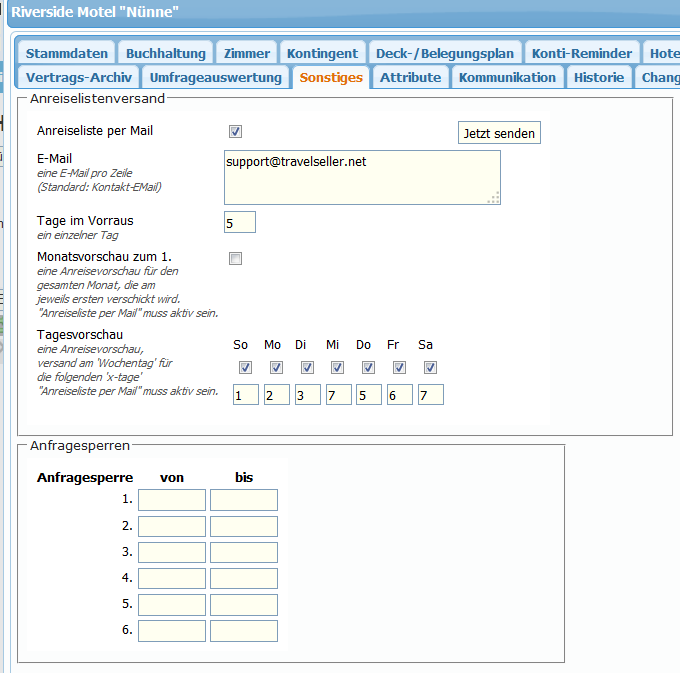Open the Stammdaten tab
Viewport: 680px width, 673px height.
(x=66, y=53)
